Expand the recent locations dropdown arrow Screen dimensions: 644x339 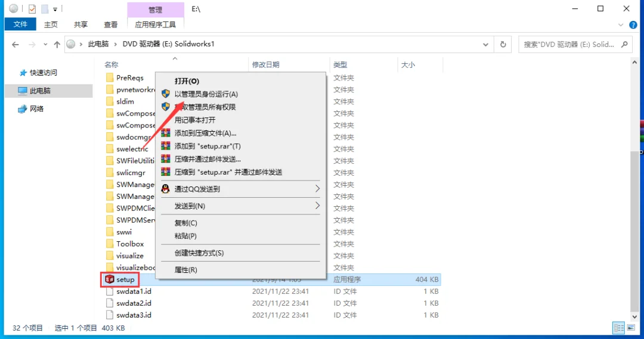(45, 44)
